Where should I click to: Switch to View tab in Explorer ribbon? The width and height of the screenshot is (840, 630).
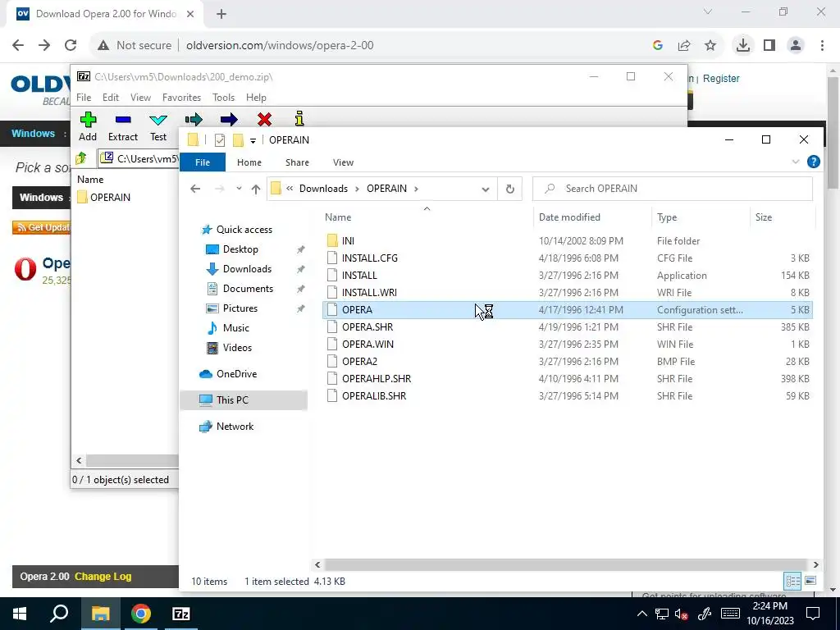coord(344,162)
